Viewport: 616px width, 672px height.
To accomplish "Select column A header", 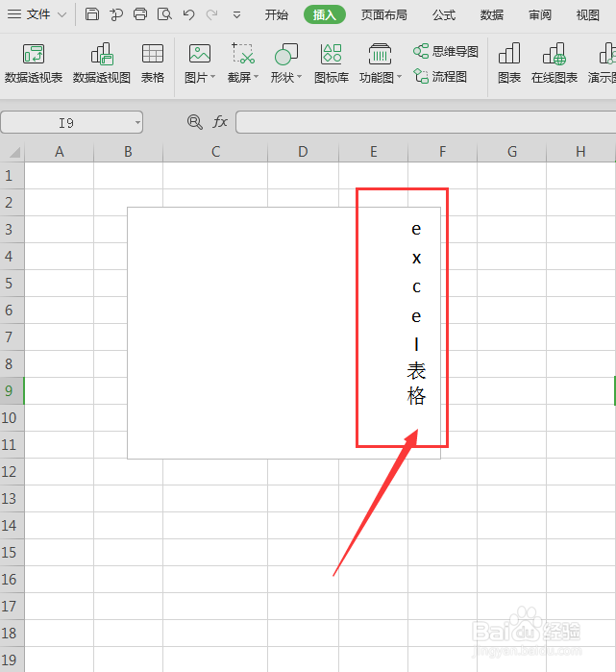I will 60,152.
